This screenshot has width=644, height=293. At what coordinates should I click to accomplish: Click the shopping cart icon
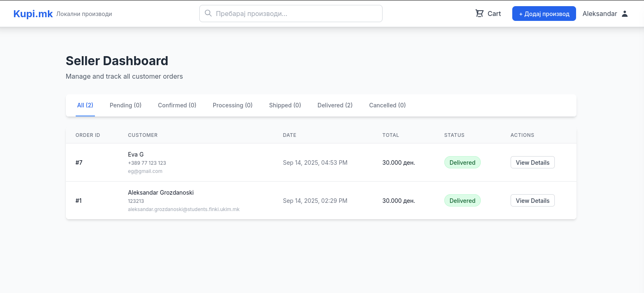(x=479, y=14)
